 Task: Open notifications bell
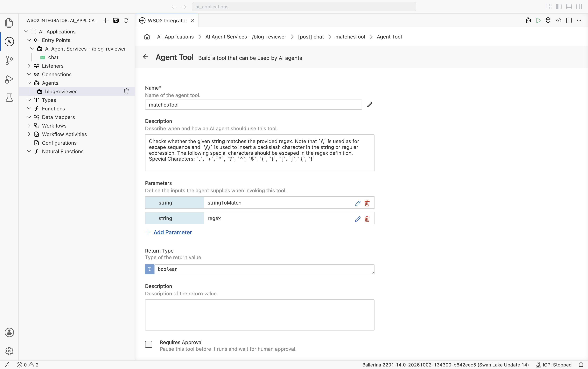581,365
